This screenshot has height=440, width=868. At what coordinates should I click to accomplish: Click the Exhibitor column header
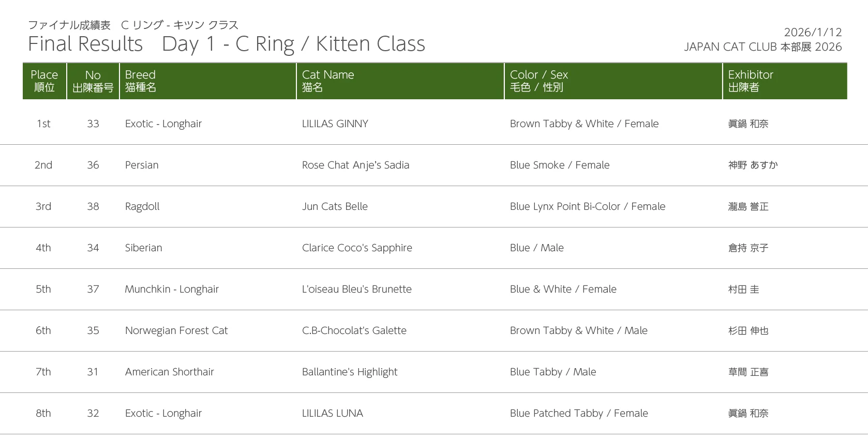(751, 81)
